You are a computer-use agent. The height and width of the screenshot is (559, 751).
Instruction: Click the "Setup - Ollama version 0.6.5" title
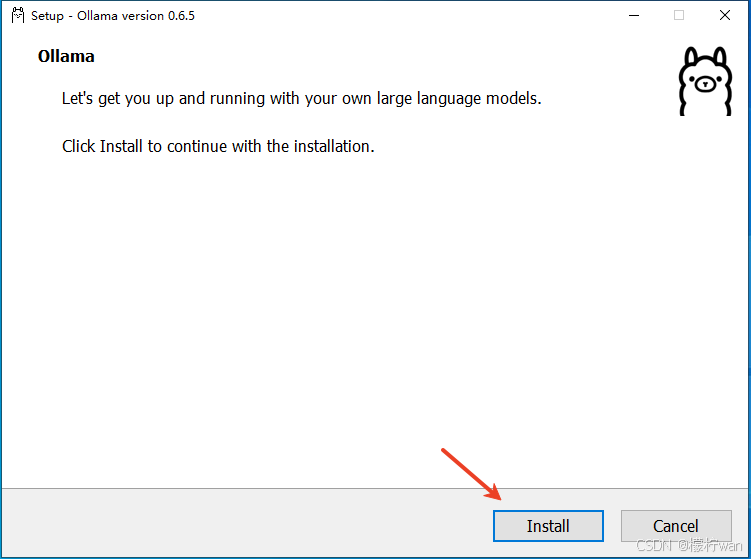pyautogui.click(x=113, y=16)
